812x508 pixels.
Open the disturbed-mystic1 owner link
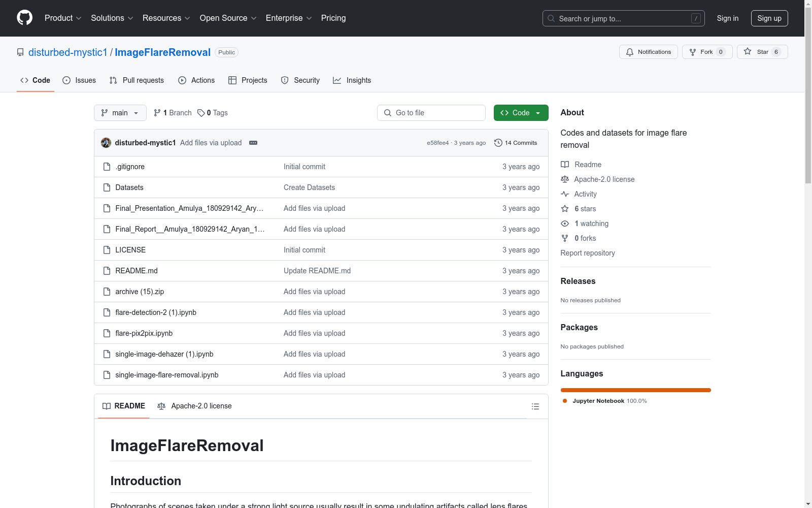[68, 52]
